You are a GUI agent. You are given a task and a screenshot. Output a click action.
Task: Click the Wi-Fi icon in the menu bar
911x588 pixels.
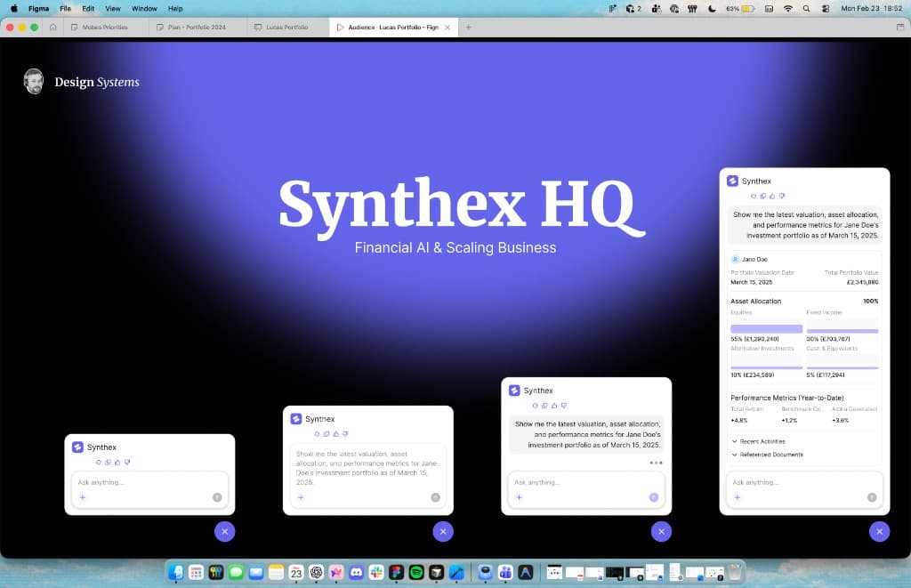click(788, 8)
